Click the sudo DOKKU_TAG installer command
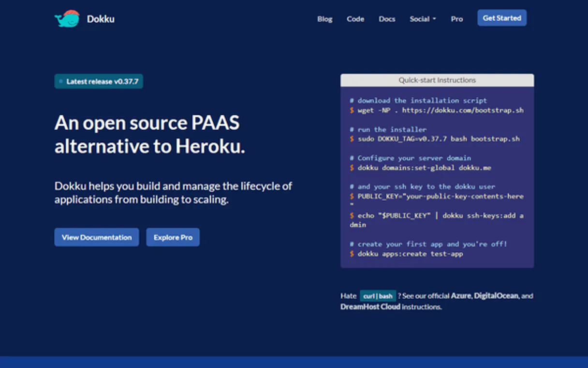 [438, 138]
